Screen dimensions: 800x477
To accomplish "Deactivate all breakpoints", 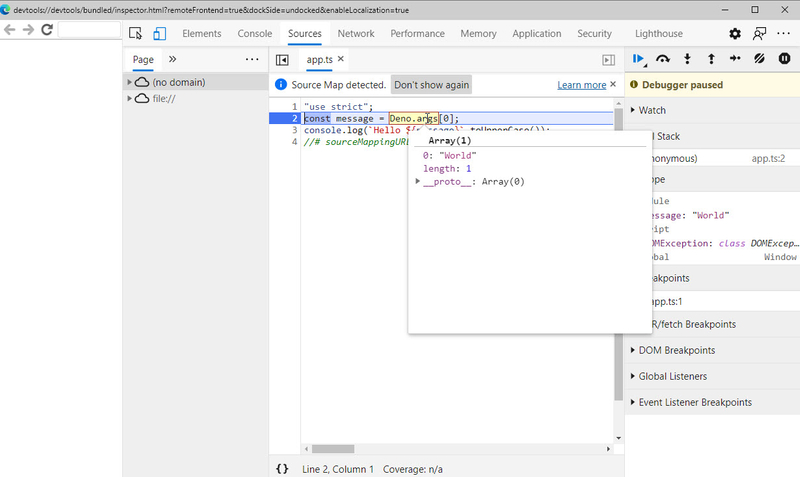I will (760, 59).
